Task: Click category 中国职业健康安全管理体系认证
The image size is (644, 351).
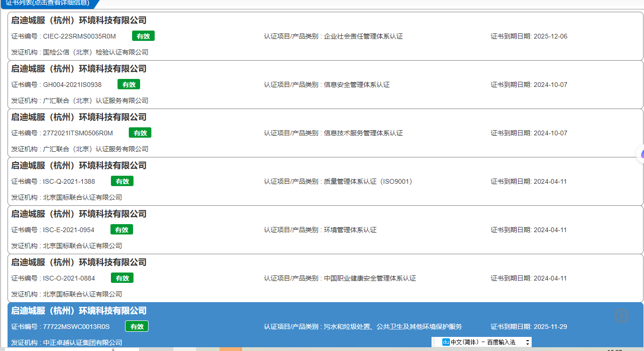Action: (x=370, y=278)
